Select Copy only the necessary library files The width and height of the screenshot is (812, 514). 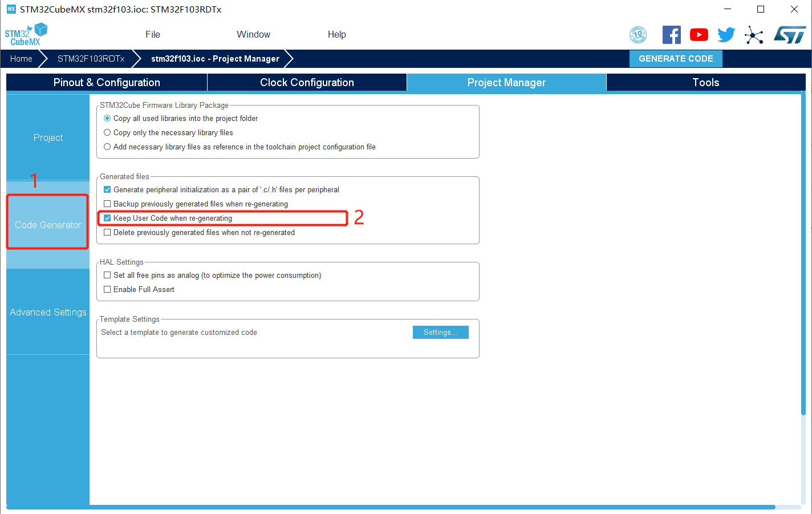(107, 132)
